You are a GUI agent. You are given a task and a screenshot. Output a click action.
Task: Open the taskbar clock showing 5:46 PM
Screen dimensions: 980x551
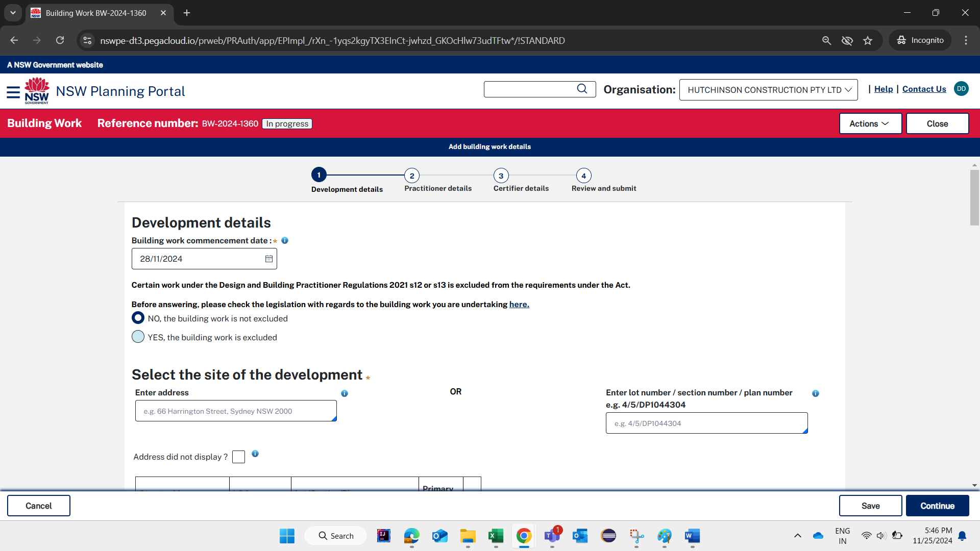pyautogui.click(x=933, y=536)
